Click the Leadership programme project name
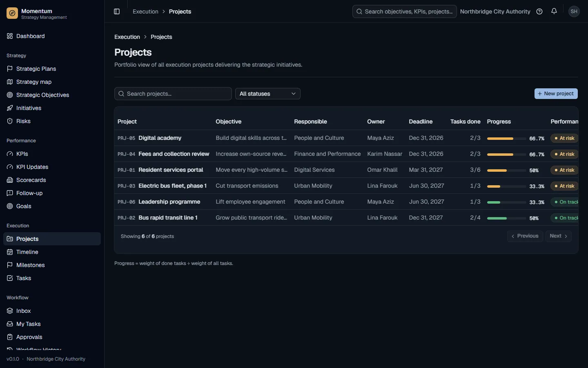Screen dimensions: 588x368 point(169,202)
